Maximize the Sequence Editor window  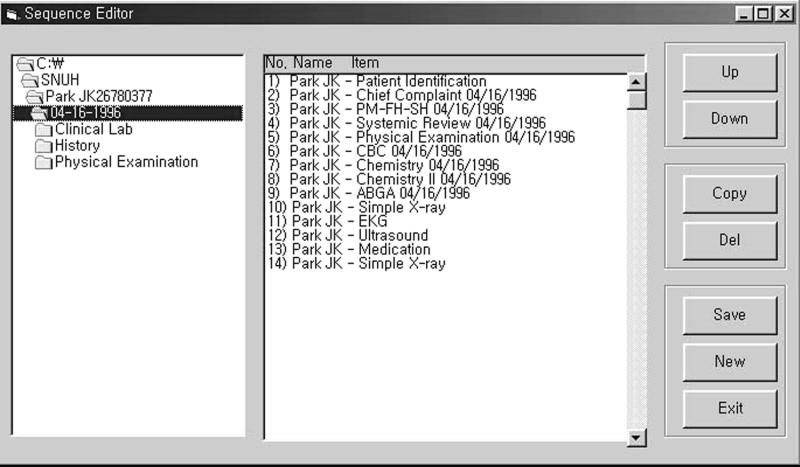tap(763, 14)
